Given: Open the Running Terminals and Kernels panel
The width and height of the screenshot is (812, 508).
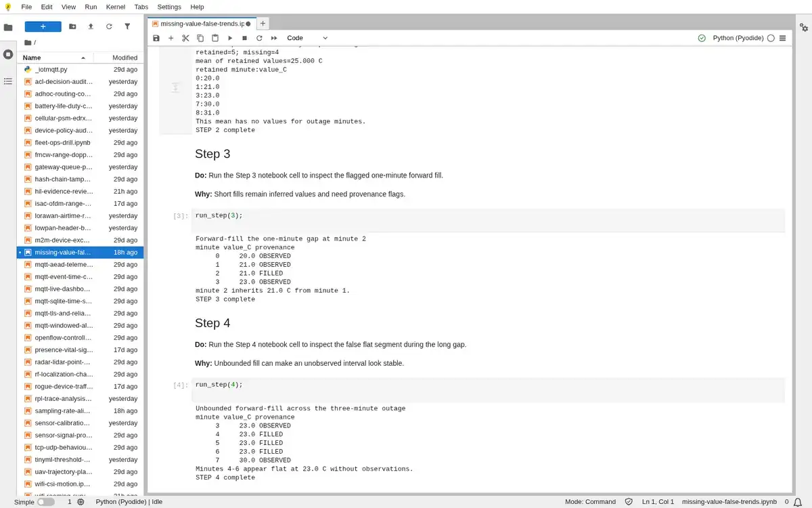Looking at the screenshot, I should tap(8, 54).
